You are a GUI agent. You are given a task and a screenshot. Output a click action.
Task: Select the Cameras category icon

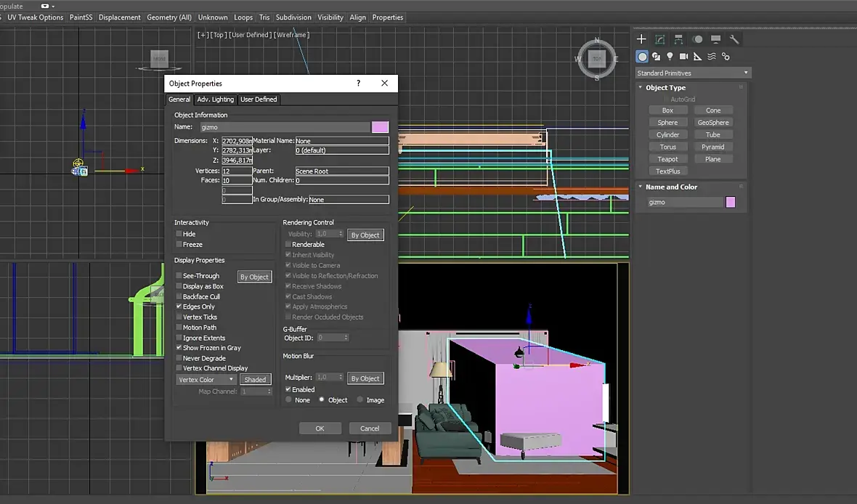683,57
